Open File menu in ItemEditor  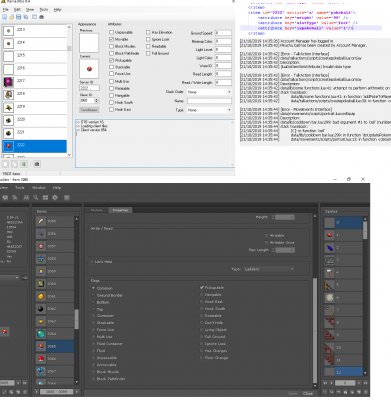[x=6, y=10]
